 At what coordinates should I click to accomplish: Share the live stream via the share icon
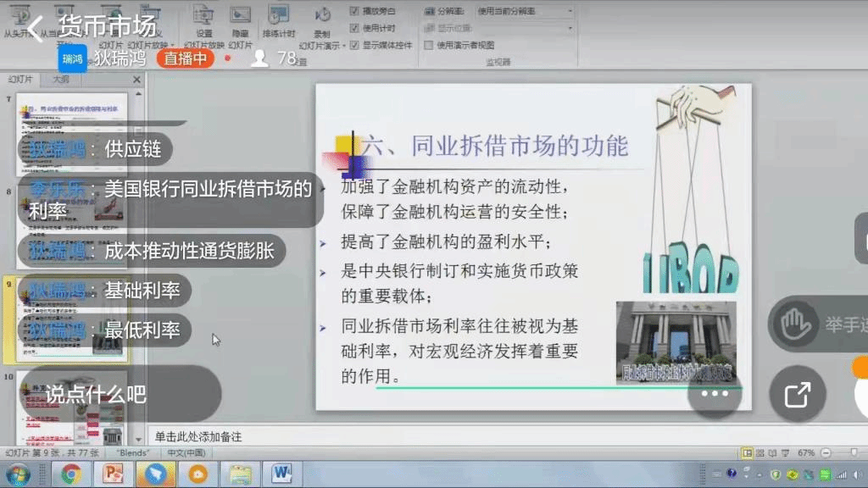coord(797,394)
